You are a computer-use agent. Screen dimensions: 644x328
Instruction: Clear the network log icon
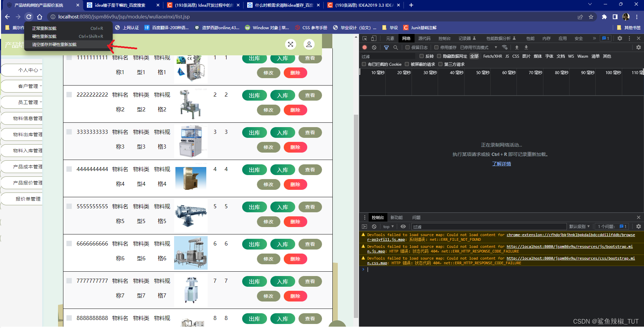click(x=374, y=48)
